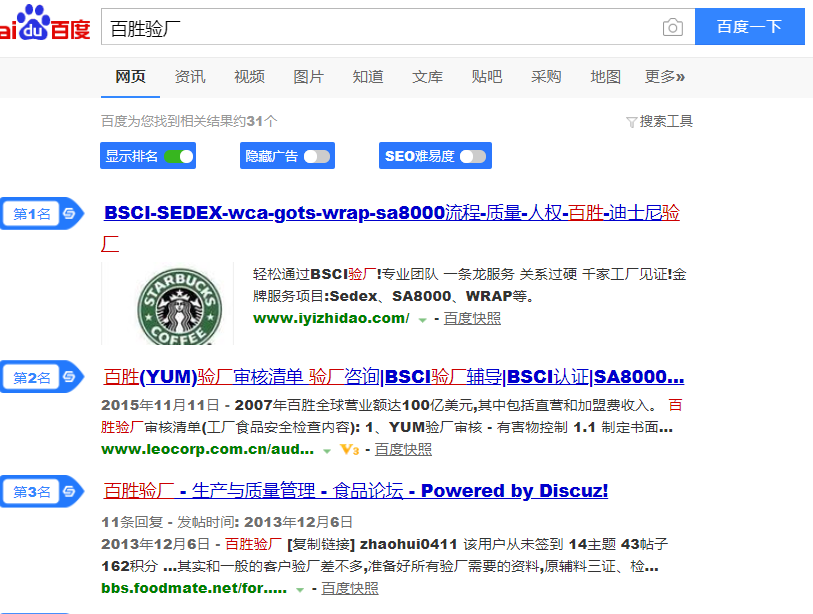Click the 第2名 rank label
This screenshot has width=813, height=614.
coord(32,377)
